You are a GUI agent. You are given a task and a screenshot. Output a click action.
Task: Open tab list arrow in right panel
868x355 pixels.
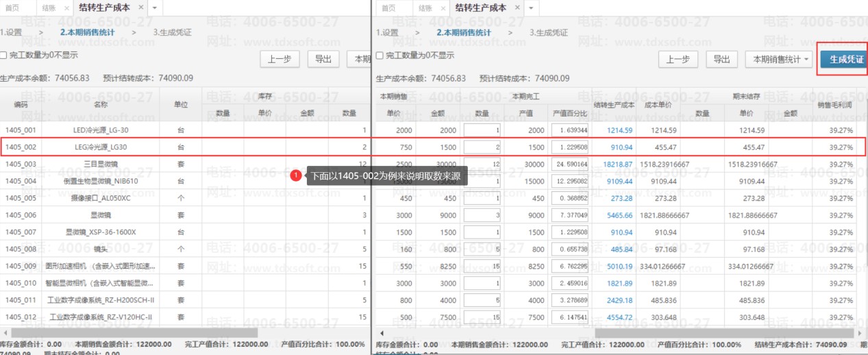click(532, 8)
